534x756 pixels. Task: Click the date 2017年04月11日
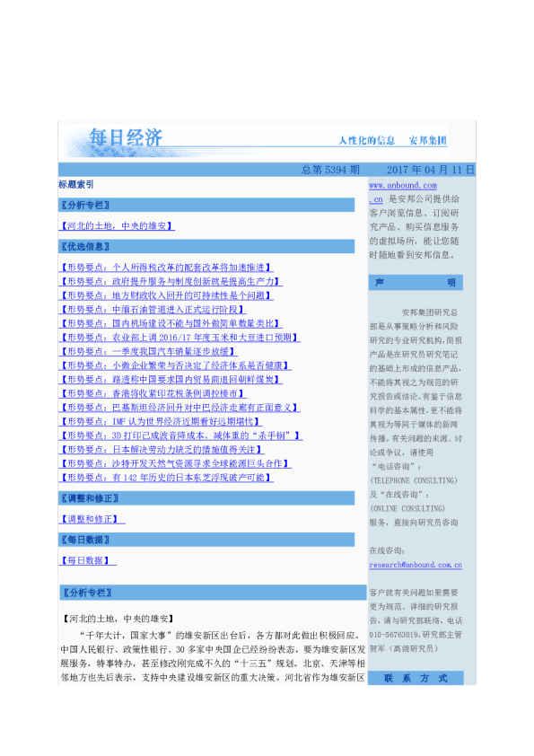(x=431, y=170)
